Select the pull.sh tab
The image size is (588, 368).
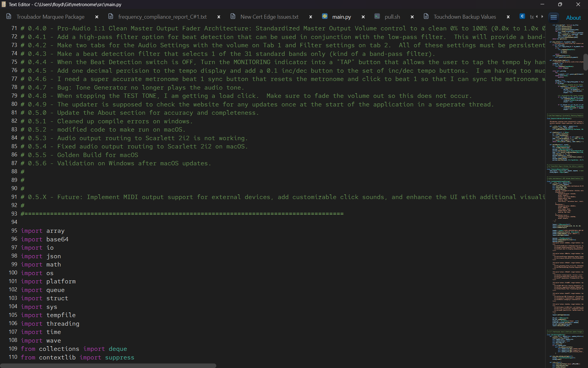click(x=392, y=17)
